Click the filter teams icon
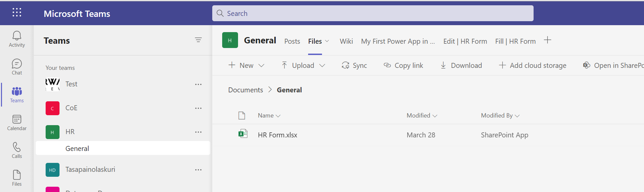The height and width of the screenshot is (192, 644). point(198,40)
